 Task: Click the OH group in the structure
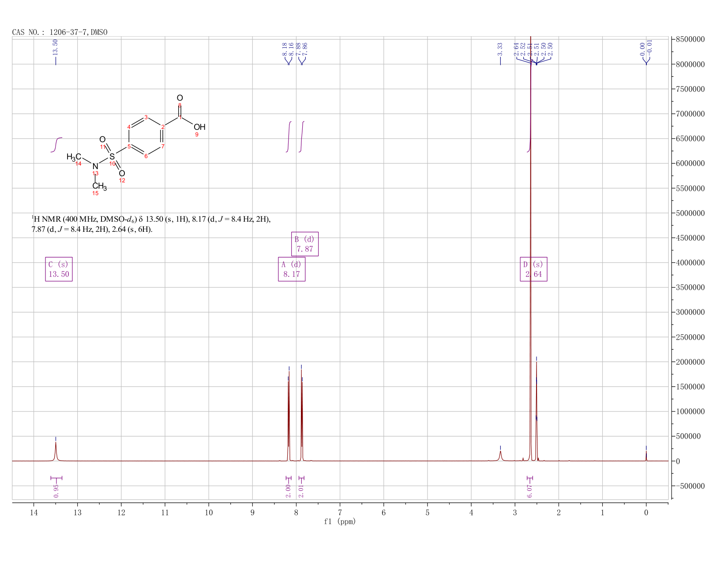(199, 127)
